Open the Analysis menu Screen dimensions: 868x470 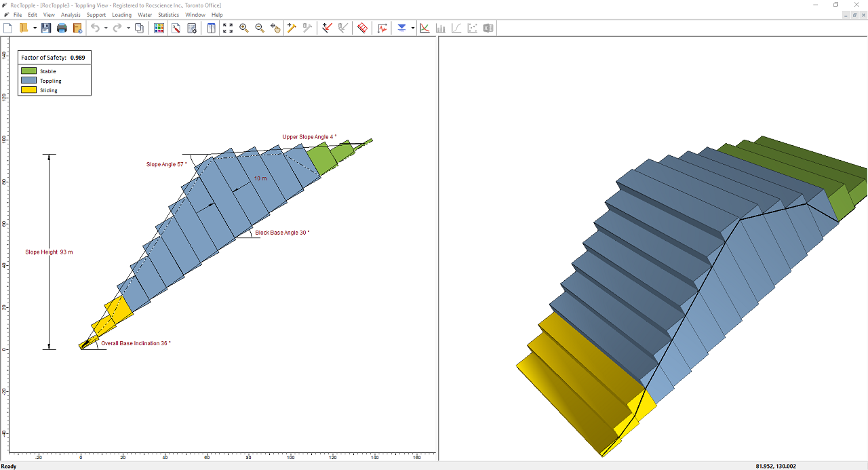(71, 14)
